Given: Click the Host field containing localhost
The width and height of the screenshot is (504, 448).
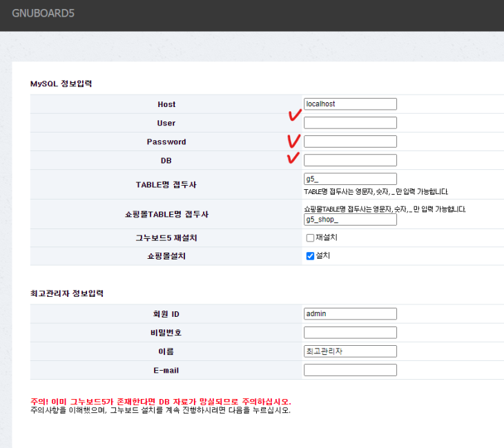Looking at the screenshot, I should [x=350, y=104].
